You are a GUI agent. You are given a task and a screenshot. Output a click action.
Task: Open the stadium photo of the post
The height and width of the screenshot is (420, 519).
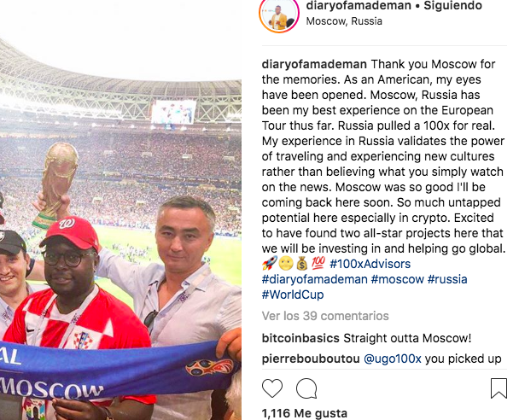(121, 210)
